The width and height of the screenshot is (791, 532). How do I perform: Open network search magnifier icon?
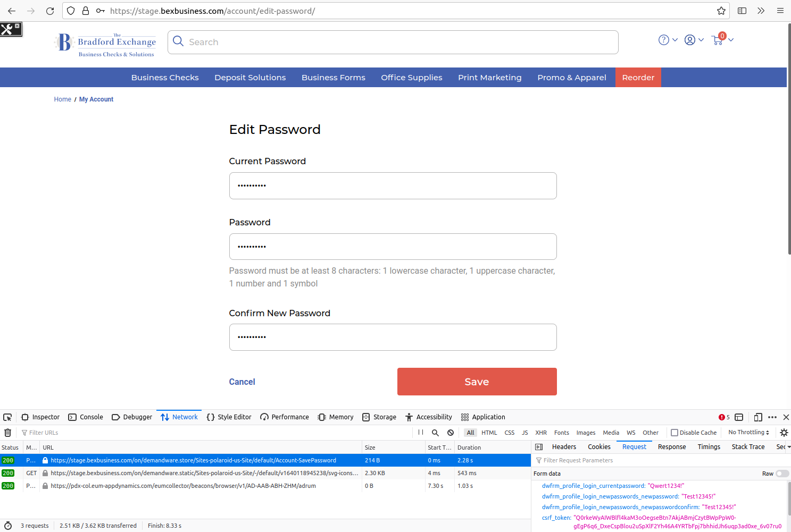click(x=435, y=433)
